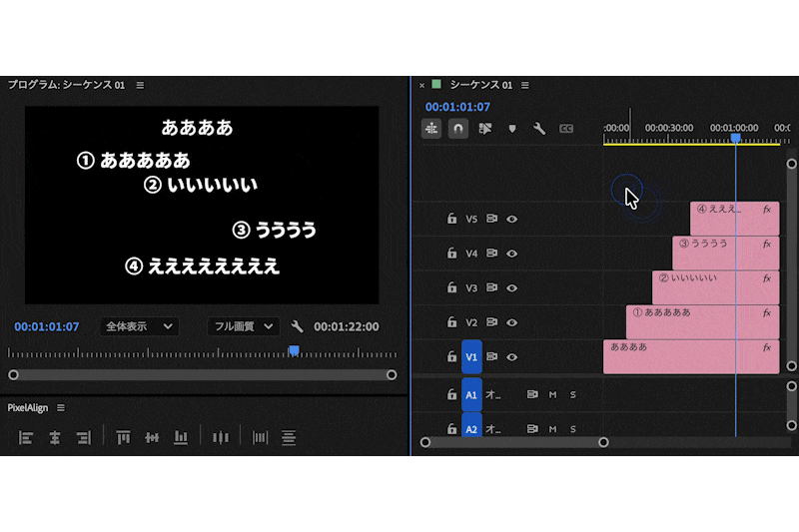799x532 pixels.
Task: Toggle linked selection button in timeline
Action: tap(485, 129)
